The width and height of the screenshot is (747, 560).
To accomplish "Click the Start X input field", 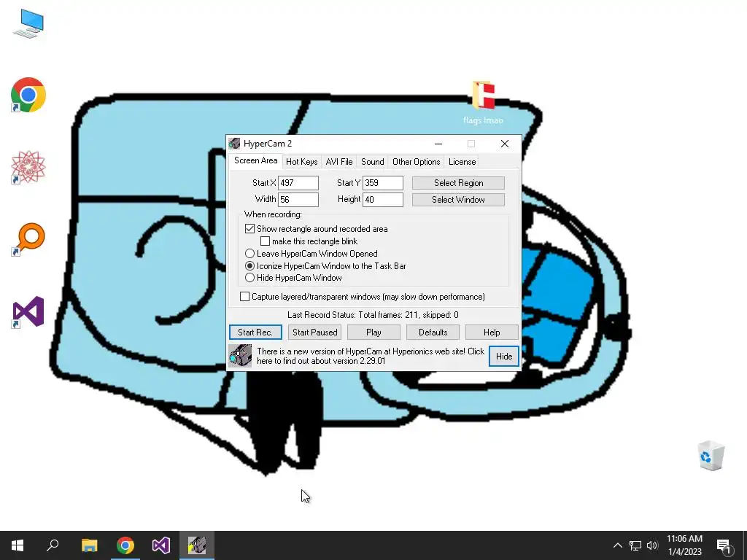I will point(298,183).
